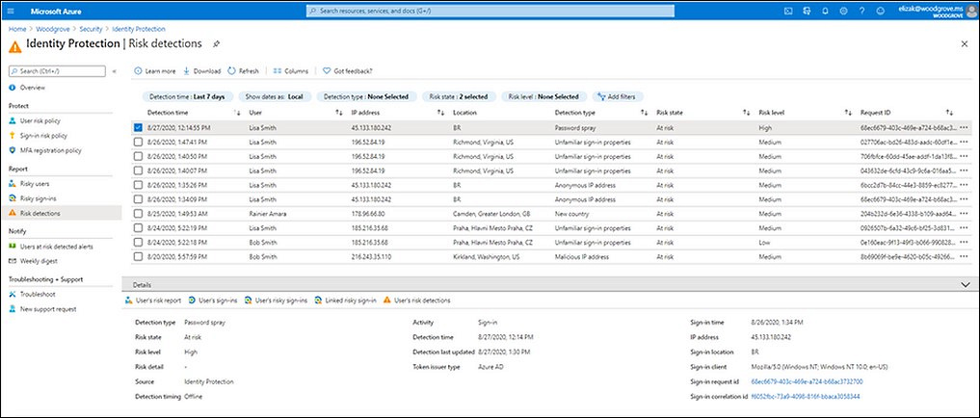Open Overview in the left menu

click(x=32, y=88)
